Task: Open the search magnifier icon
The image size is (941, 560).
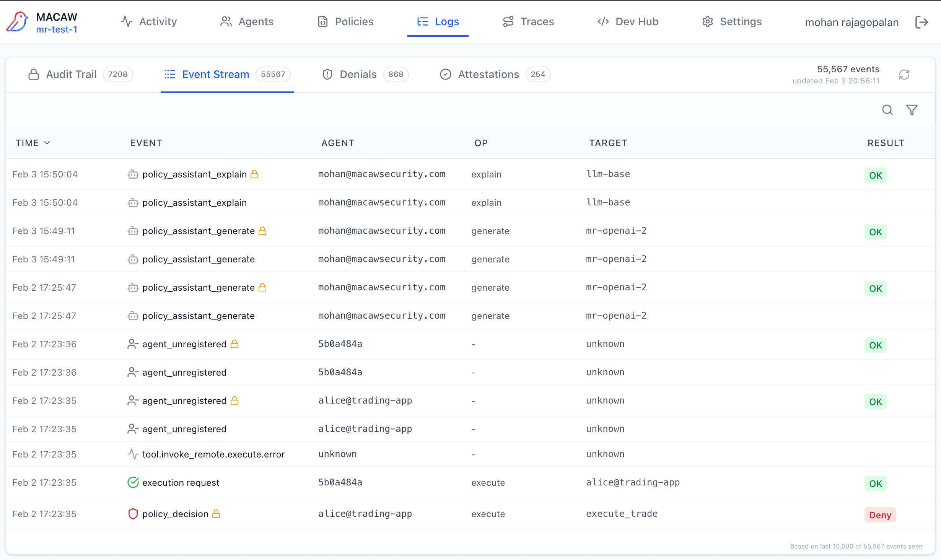Action: pyautogui.click(x=887, y=110)
